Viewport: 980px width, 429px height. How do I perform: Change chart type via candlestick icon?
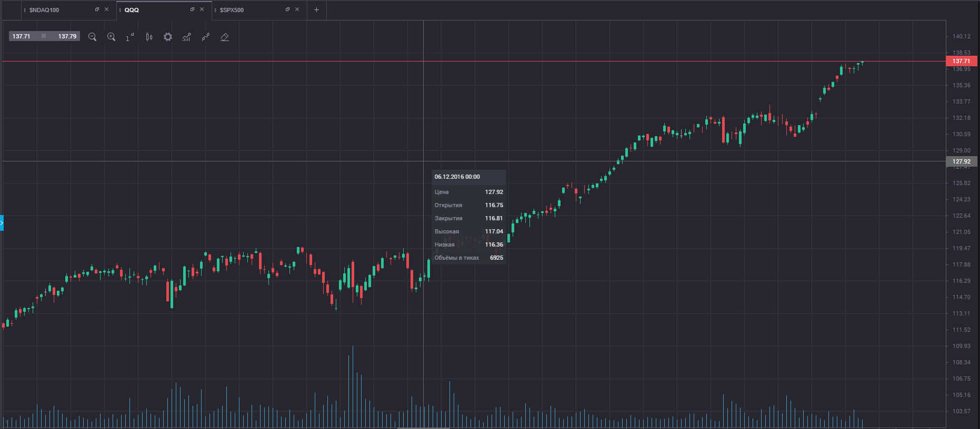149,37
